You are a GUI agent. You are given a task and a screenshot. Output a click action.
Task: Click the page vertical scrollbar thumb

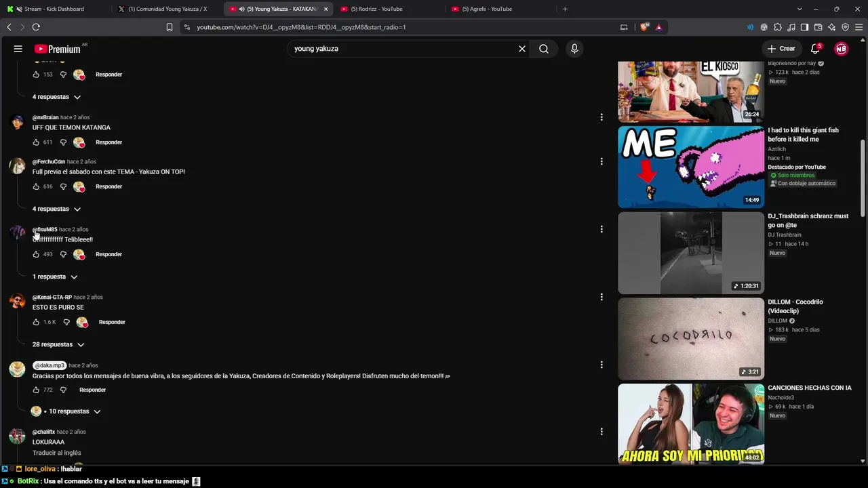[x=863, y=178]
